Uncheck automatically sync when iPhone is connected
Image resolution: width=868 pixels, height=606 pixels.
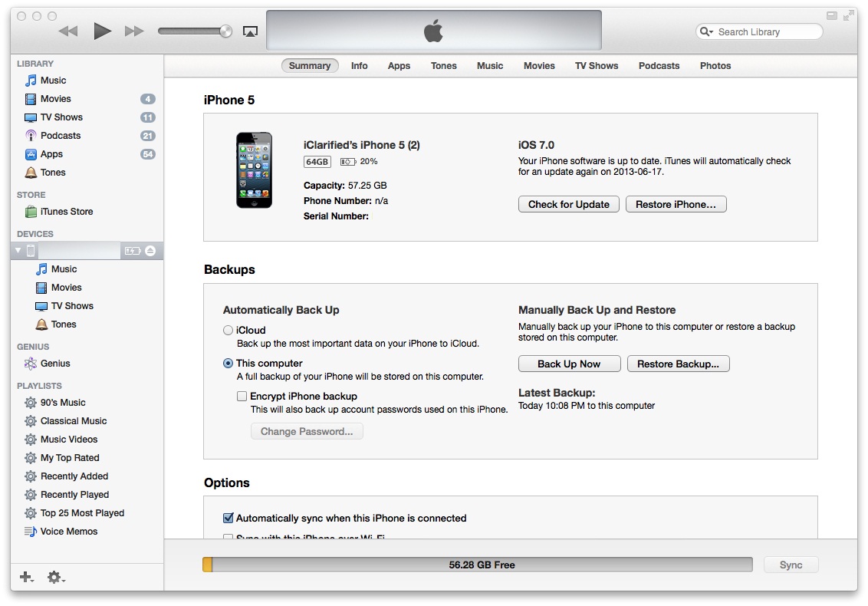pyautogui.click(x=228, y=518)
